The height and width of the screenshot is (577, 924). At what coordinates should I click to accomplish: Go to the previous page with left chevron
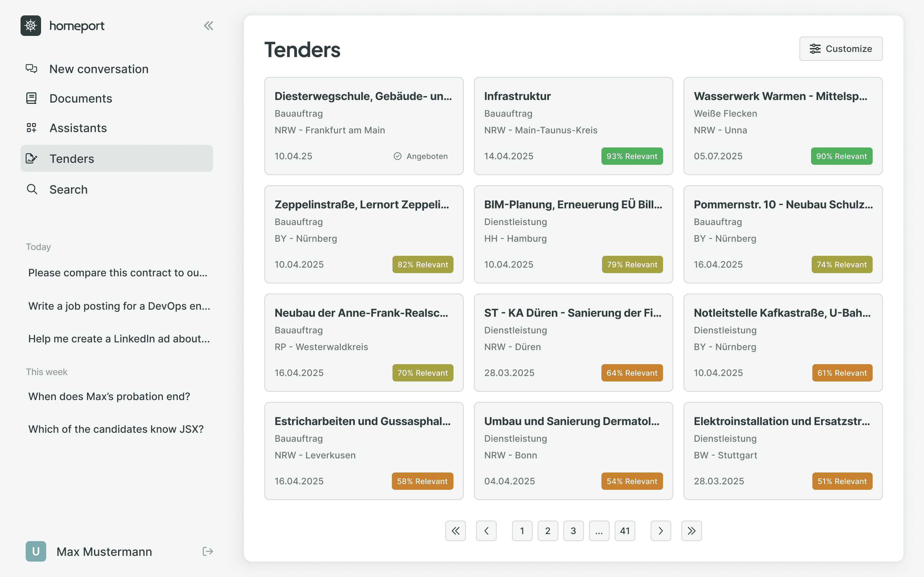pyautogui.click(x=486, y=531)
